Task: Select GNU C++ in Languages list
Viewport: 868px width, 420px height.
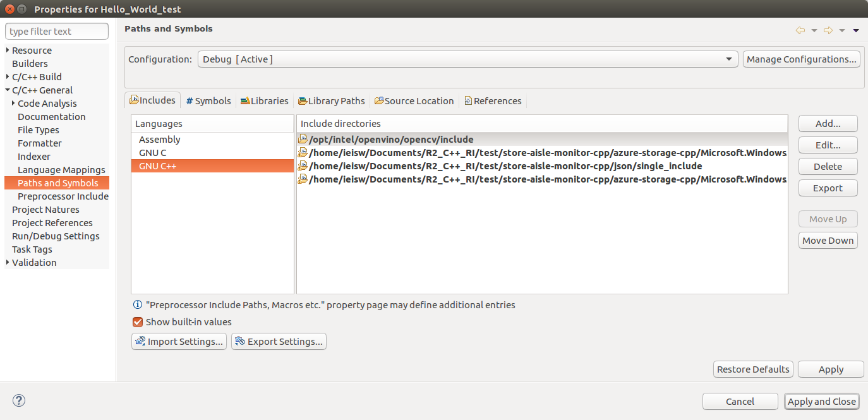Action: [212, 165]
